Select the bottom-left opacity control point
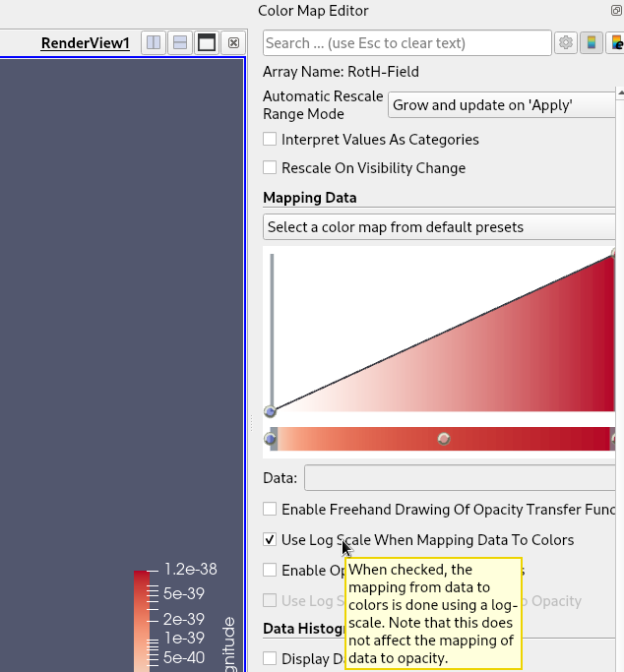 pos(270,411)
